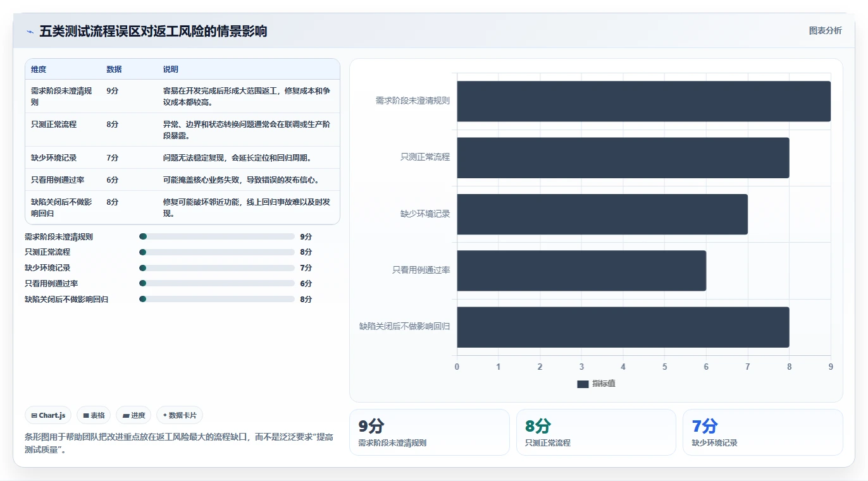The height and width of the screenshot is (481, 868).
Task: Select the 进度 tag chip
Action: (133, 415)
